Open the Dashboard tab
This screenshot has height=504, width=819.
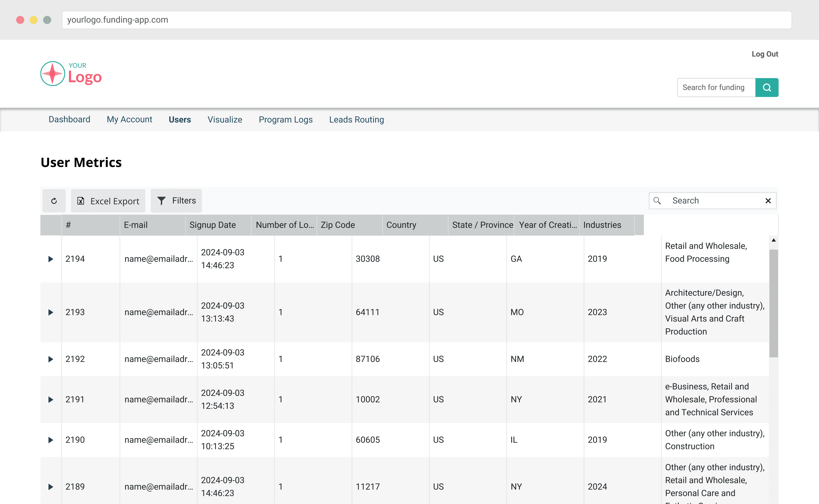[x=69, y=119]
